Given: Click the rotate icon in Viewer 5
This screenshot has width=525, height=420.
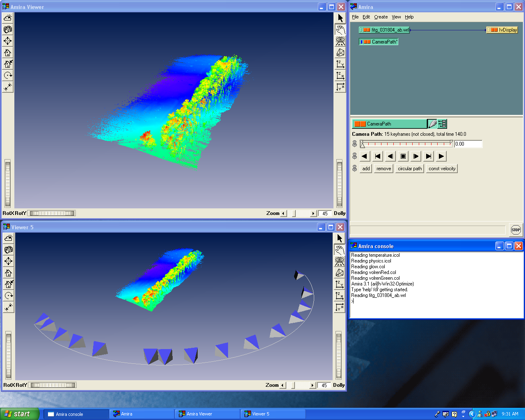Looking at the screenshot, I should [x=9, y=296].
